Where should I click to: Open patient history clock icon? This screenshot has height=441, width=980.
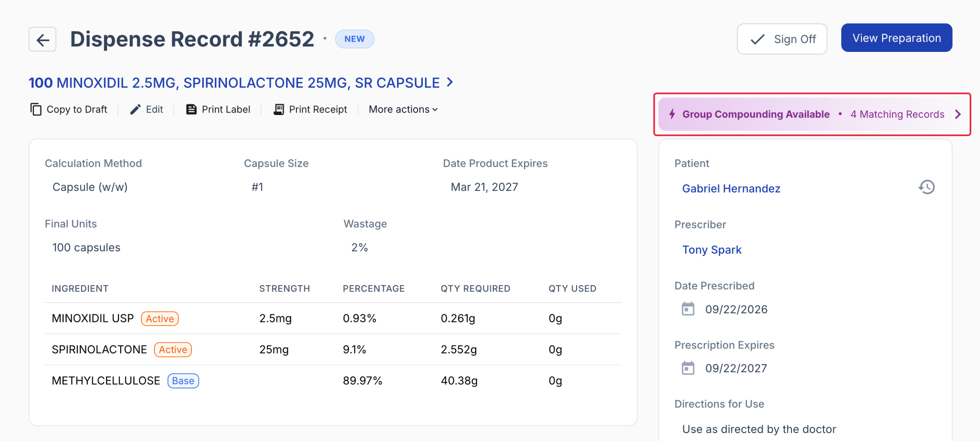point(926,187)
